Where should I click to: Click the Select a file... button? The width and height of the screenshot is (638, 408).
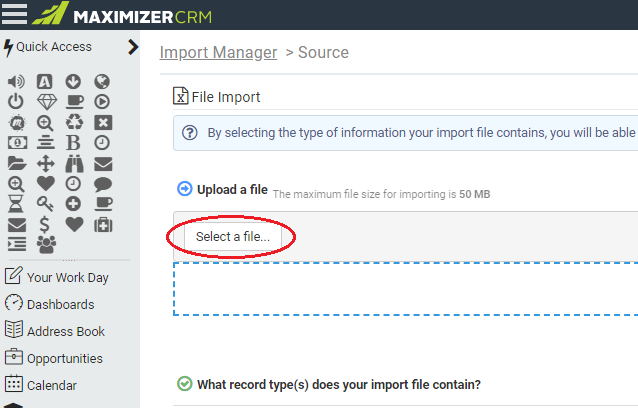(232, 236)
